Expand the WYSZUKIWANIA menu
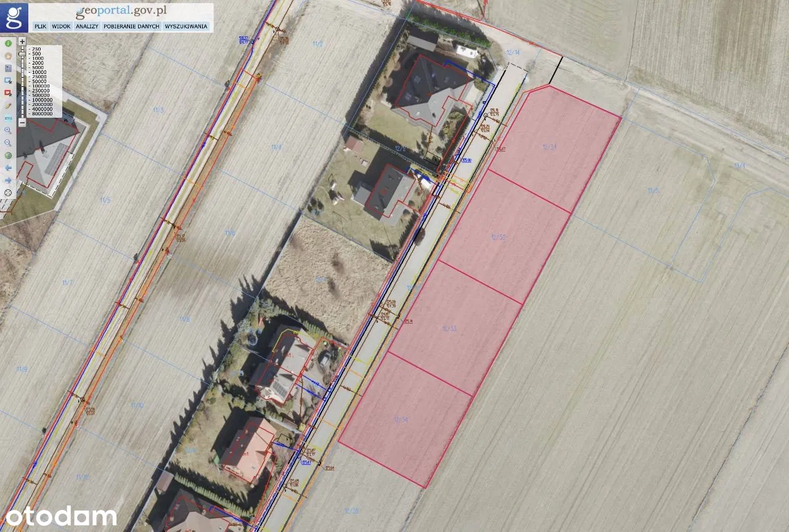This screenshot has width=789, height=532. click(186, 27)
